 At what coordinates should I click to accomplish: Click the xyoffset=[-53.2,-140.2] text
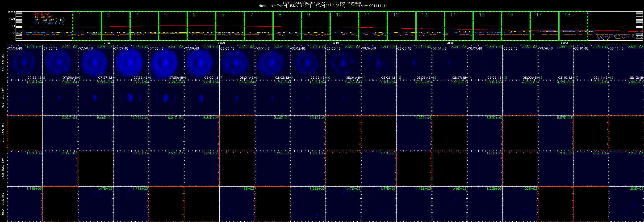click(x=291, y=6)
